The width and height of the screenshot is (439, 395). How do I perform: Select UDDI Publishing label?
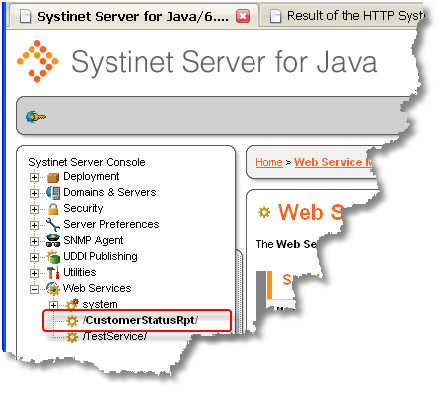100,256
